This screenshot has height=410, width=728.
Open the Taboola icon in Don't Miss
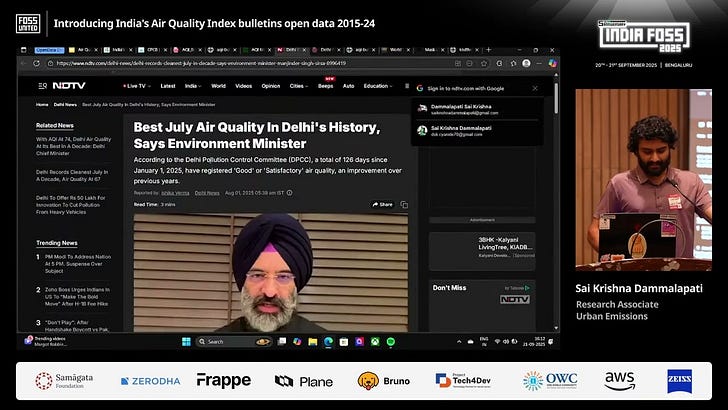pos(527,288)
